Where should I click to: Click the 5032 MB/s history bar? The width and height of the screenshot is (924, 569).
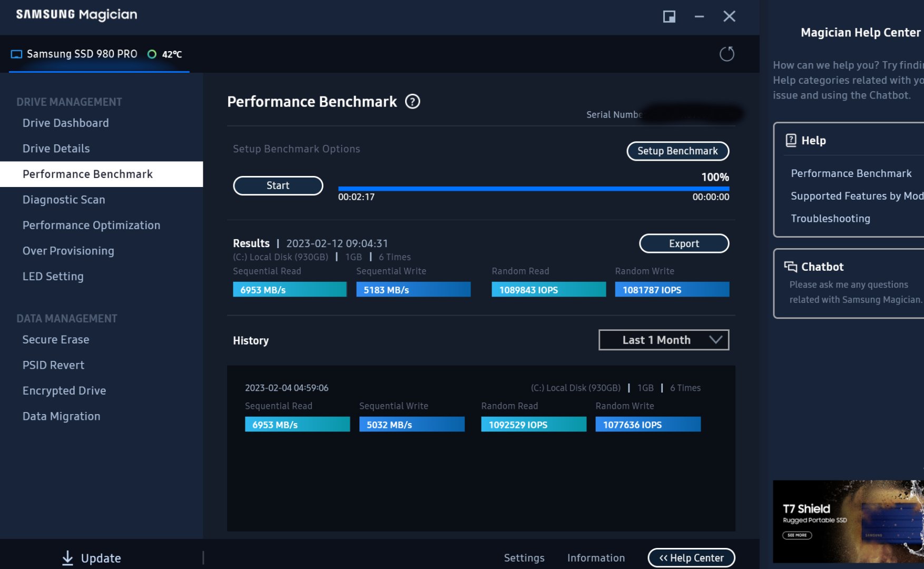tap(412, 425)
